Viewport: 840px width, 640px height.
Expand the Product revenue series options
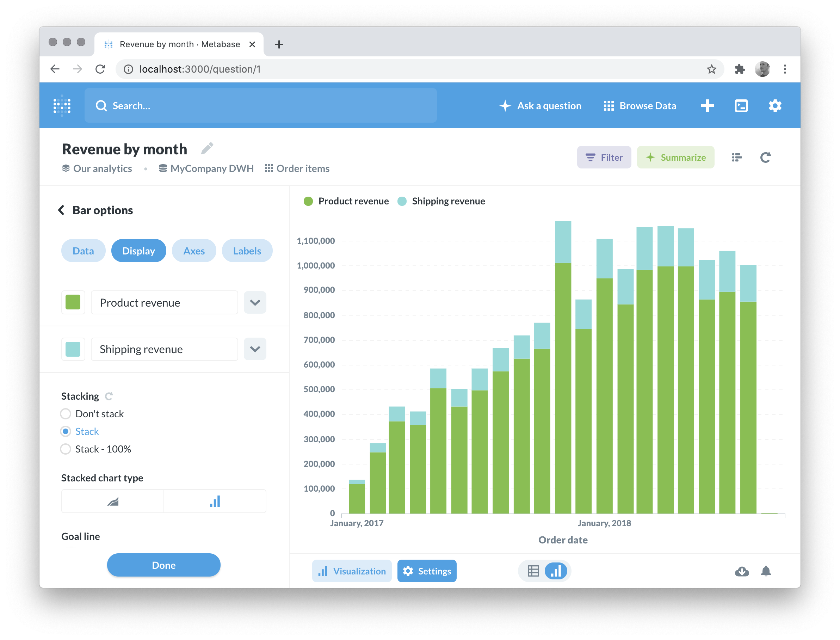255,302
